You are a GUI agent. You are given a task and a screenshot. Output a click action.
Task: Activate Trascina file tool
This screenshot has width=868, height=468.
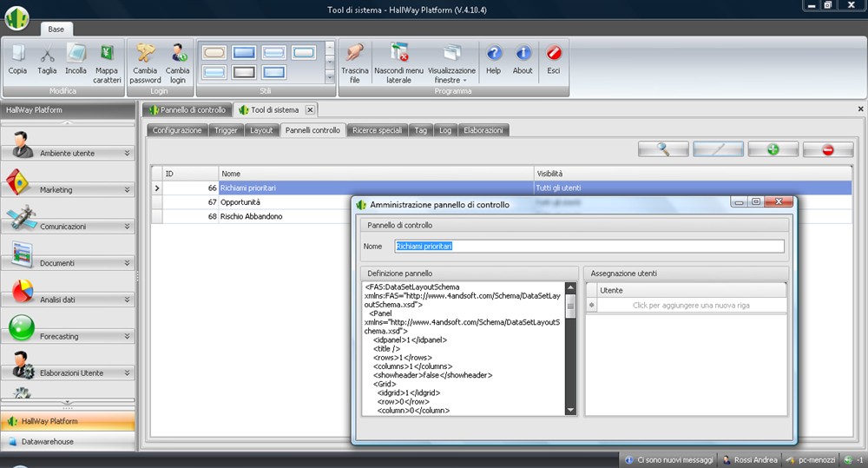coord(354,53)
